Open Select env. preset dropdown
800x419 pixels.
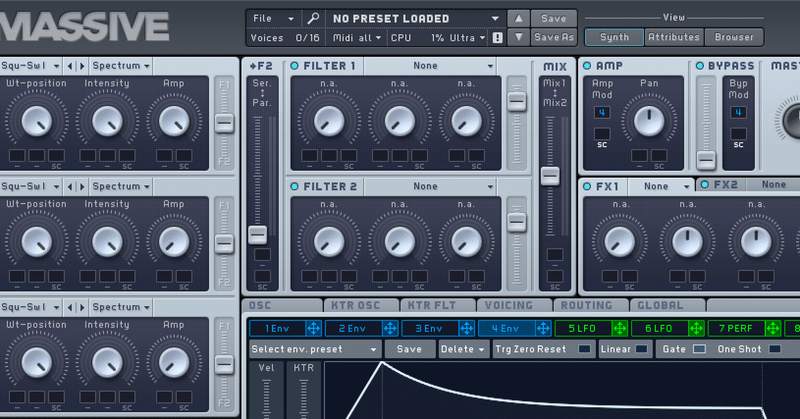314,349
